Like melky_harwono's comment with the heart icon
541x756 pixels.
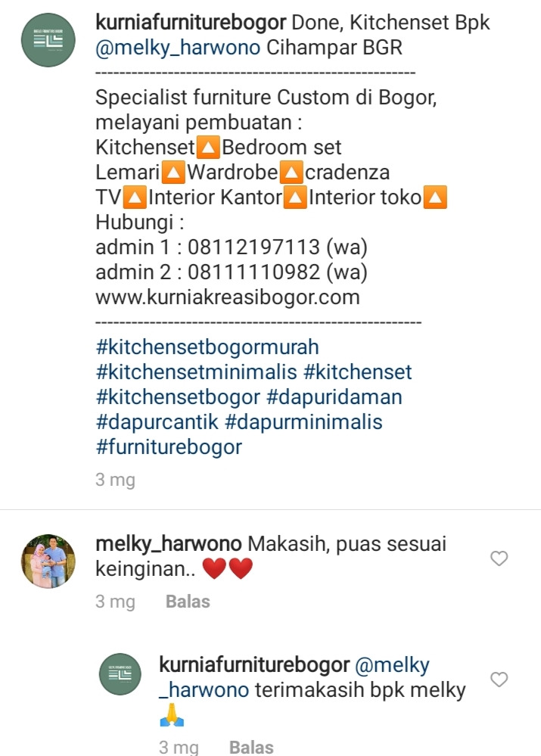[499, 558]
